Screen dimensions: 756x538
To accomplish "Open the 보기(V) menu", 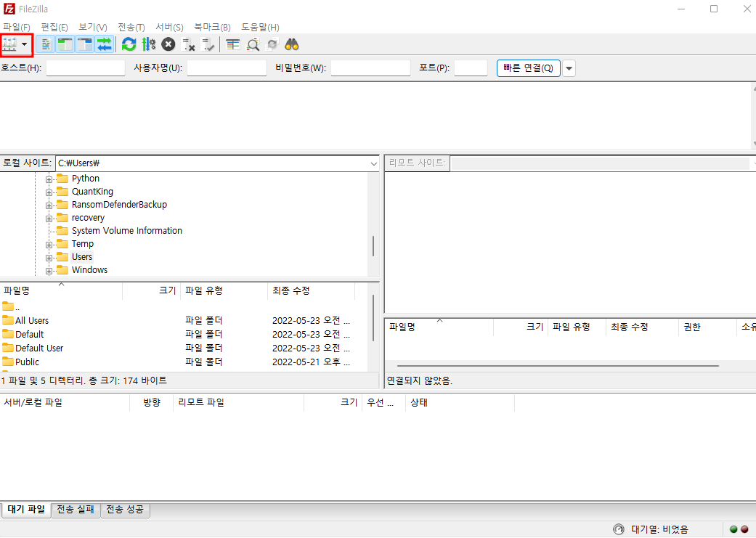I will pos(92,28).
